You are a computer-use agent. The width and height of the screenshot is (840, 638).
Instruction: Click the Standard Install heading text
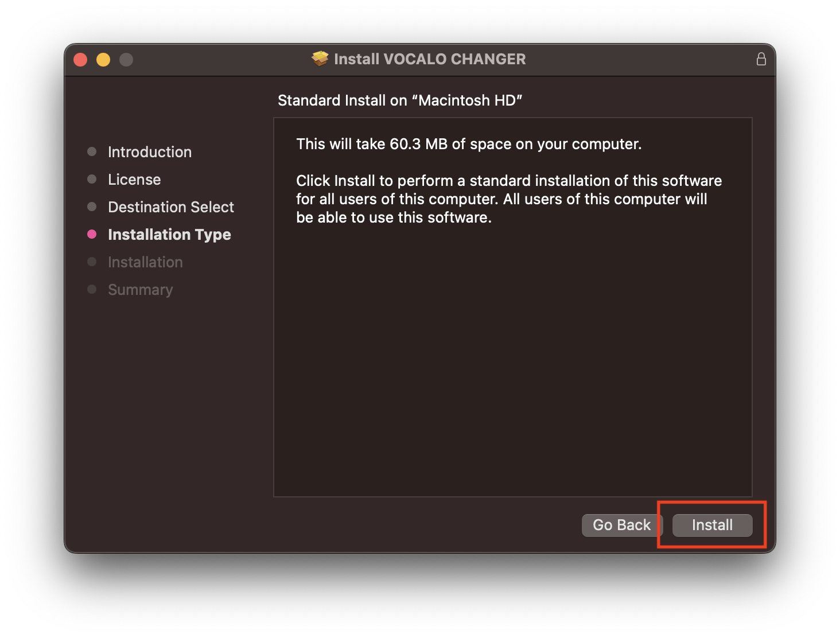(400, 100)
